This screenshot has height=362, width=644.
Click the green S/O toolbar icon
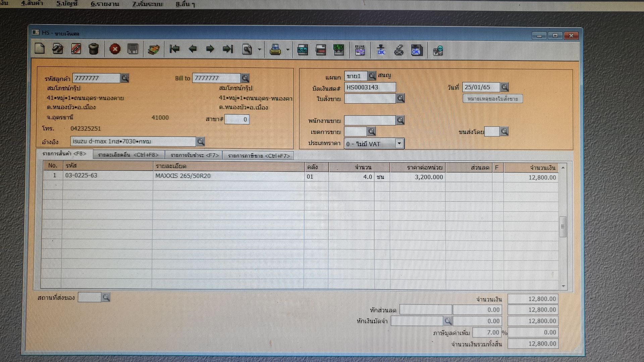(x=338, y=50)
